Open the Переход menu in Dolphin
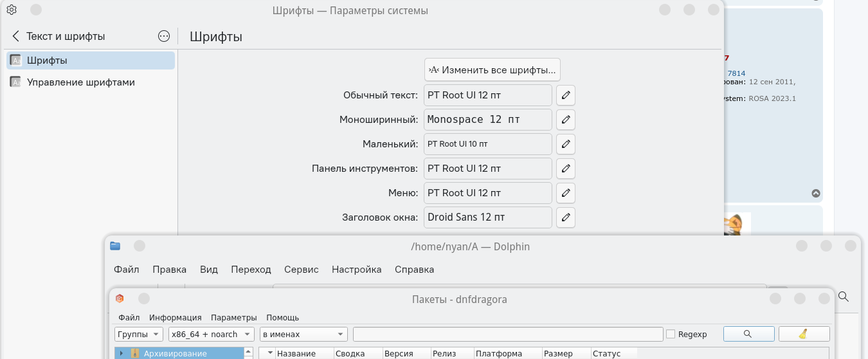Image resolution: width=868 pixels, height=359 pixels. tap(251, 270)
